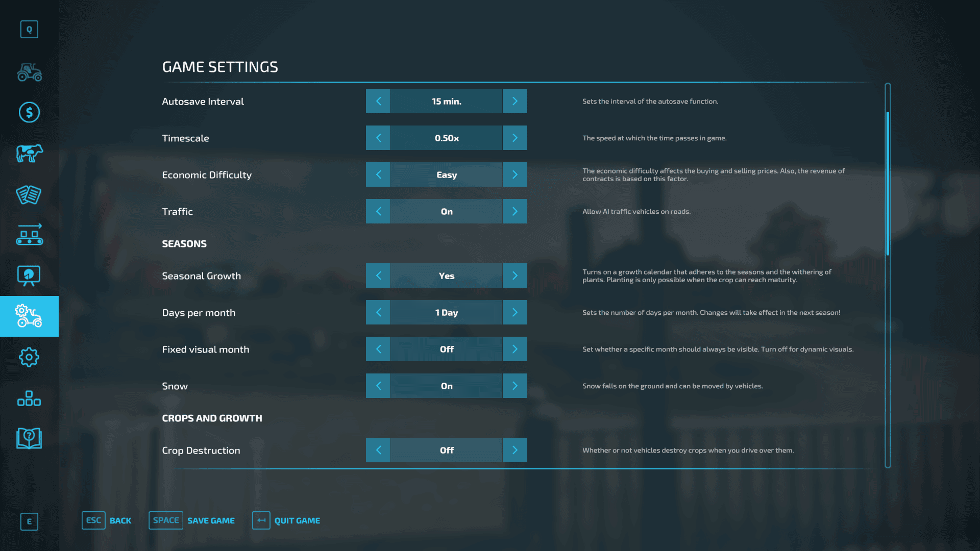980x551 pixels.
Task: Increase Days per month with right arrow
Action: coord(515,312)
